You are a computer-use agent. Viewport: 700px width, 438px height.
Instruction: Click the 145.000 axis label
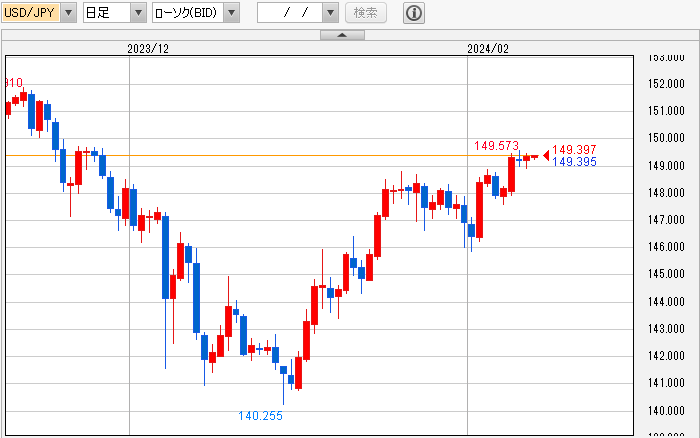coord(666,274)
